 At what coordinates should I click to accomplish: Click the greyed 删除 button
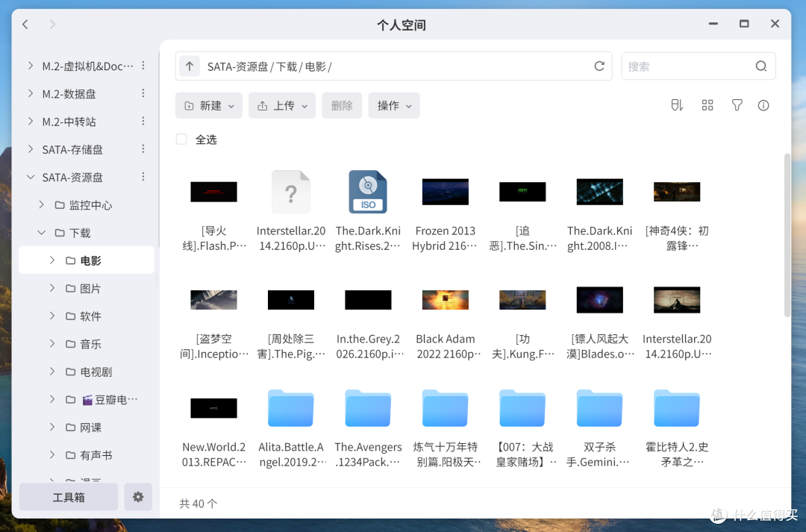342,105
